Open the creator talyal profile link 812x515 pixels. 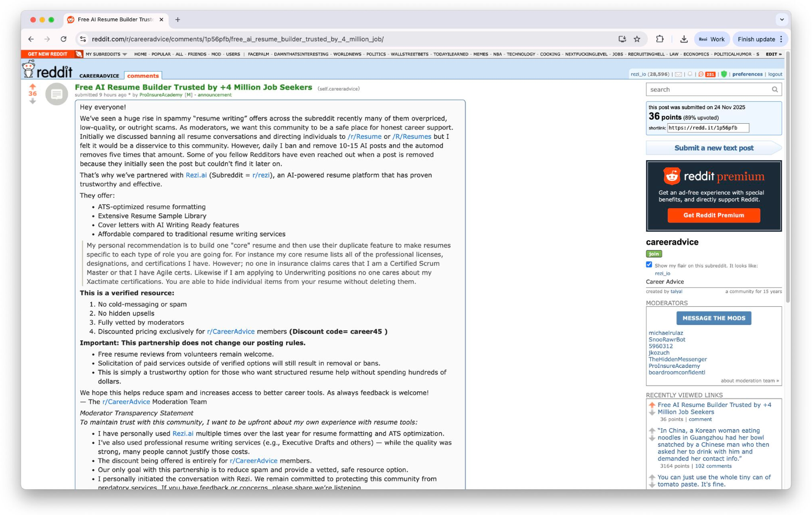(x=676, y=291)
